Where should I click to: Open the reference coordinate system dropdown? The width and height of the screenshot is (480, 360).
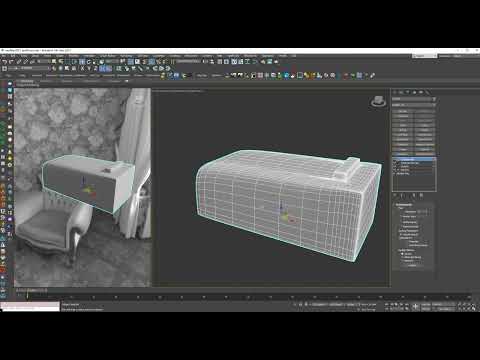point(112,62)
